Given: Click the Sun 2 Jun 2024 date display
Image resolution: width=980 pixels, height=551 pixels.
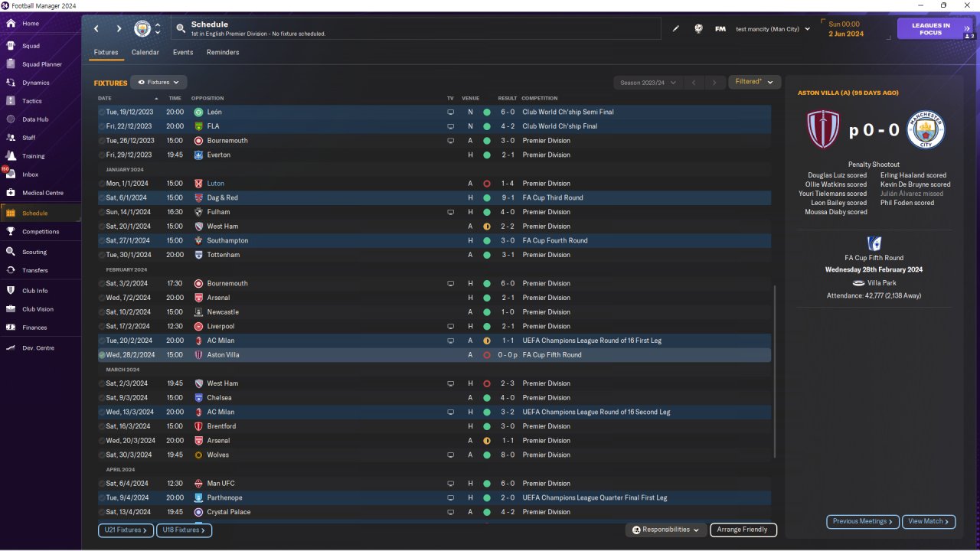Looking at the screenshot, I should (846, 29).
